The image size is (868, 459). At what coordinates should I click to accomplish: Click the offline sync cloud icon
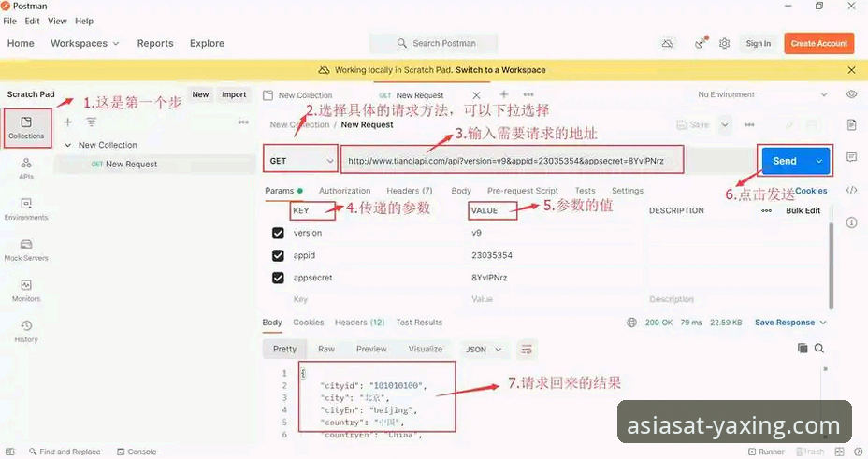point(668,43)
